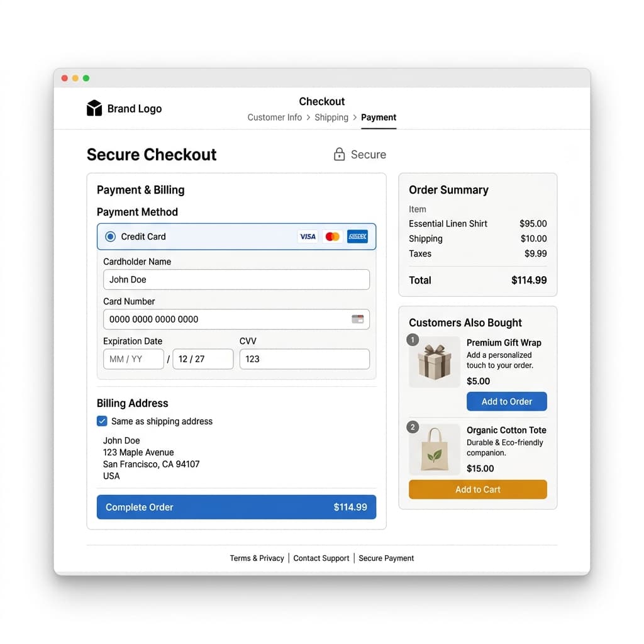Open Secure Payment footer link
The width and height of the screenshot is (644, 644).
pos(386,558)
